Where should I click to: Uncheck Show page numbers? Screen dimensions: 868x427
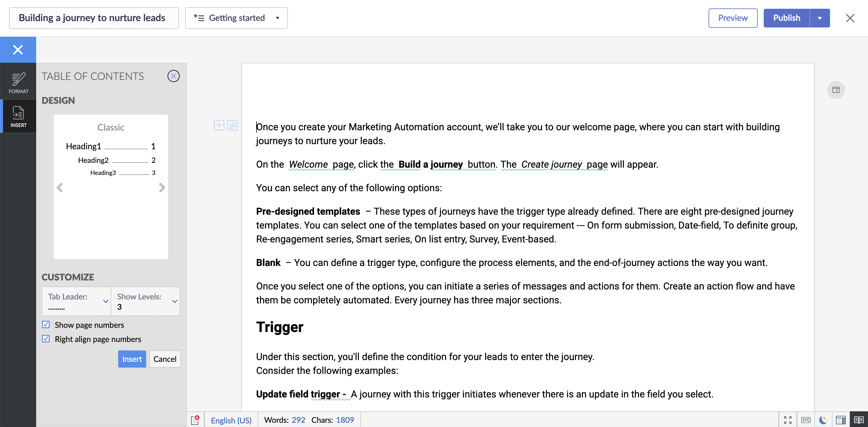point(46,324)
